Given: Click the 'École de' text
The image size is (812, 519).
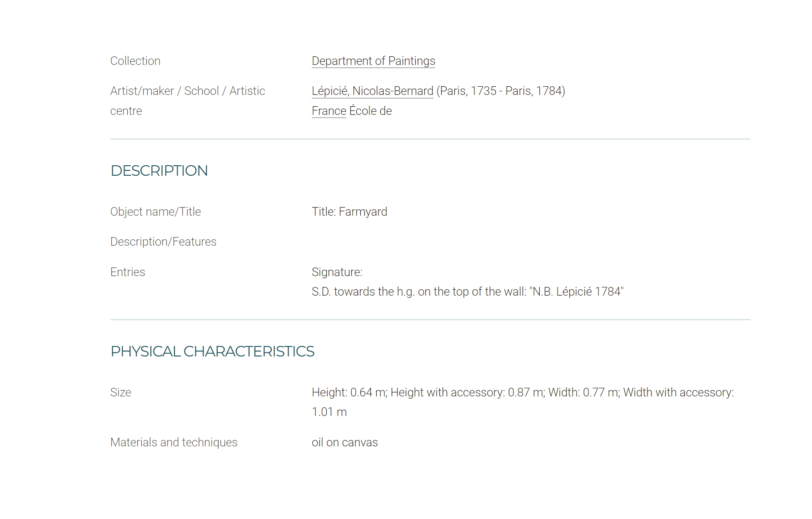Looking at the screenshot, I should point(370,111).
